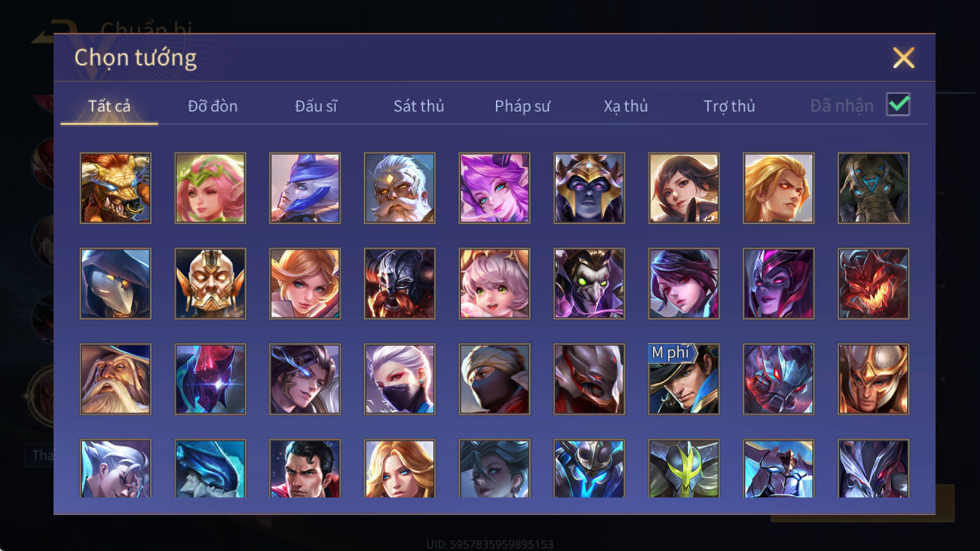Image resolution: width=980 pixels, height=551 pixels.
Task: Close the 'Chọn tướng' dialog
Action: [x=903, y=58]
